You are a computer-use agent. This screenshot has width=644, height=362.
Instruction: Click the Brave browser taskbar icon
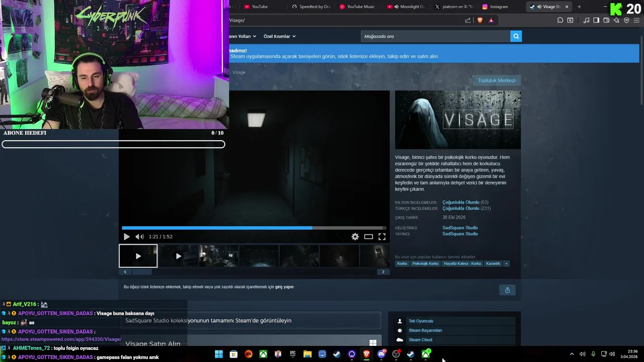[x=367, y=354]
